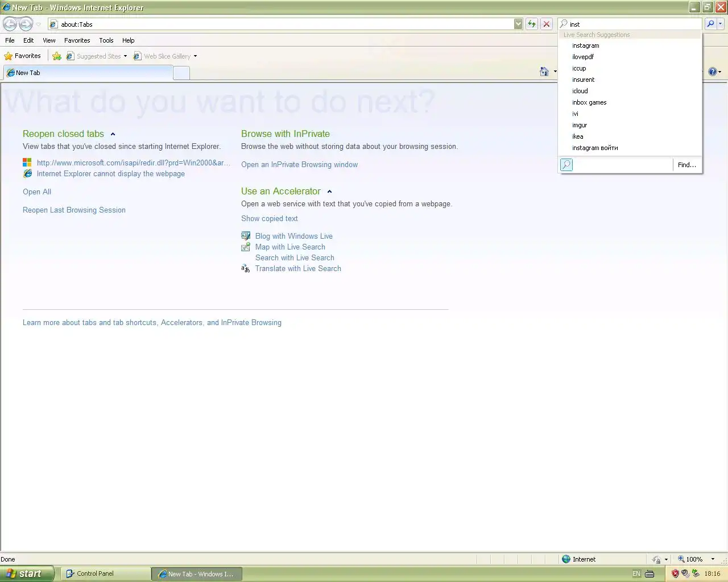Reopen Internet Explorer cannot display the webpage
The width and height of the screenshot is (728, 582).
111,174
